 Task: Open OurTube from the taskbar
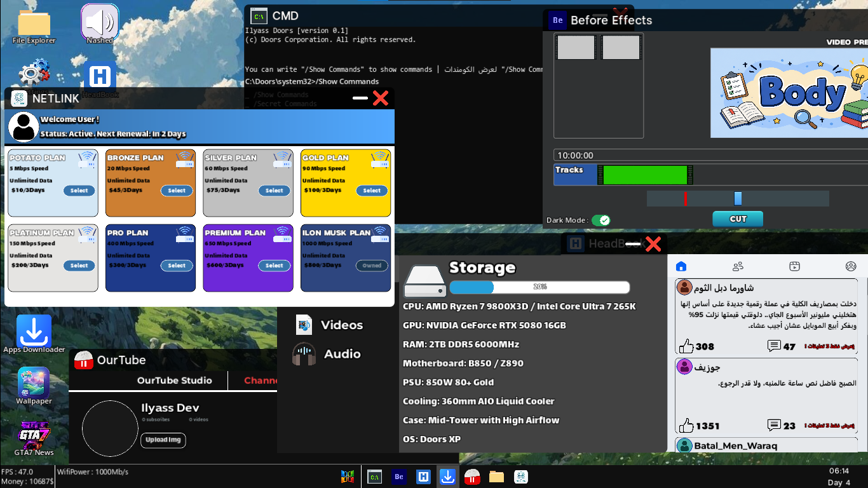(471, 477)
